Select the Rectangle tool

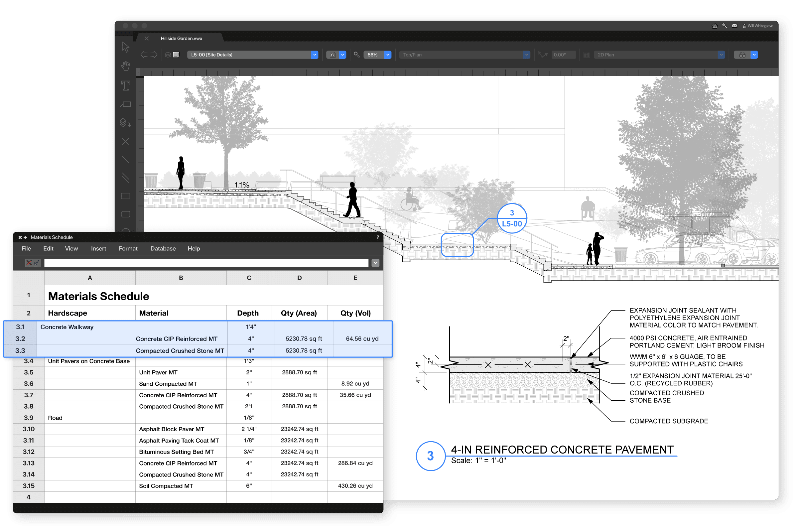[126, 196]
